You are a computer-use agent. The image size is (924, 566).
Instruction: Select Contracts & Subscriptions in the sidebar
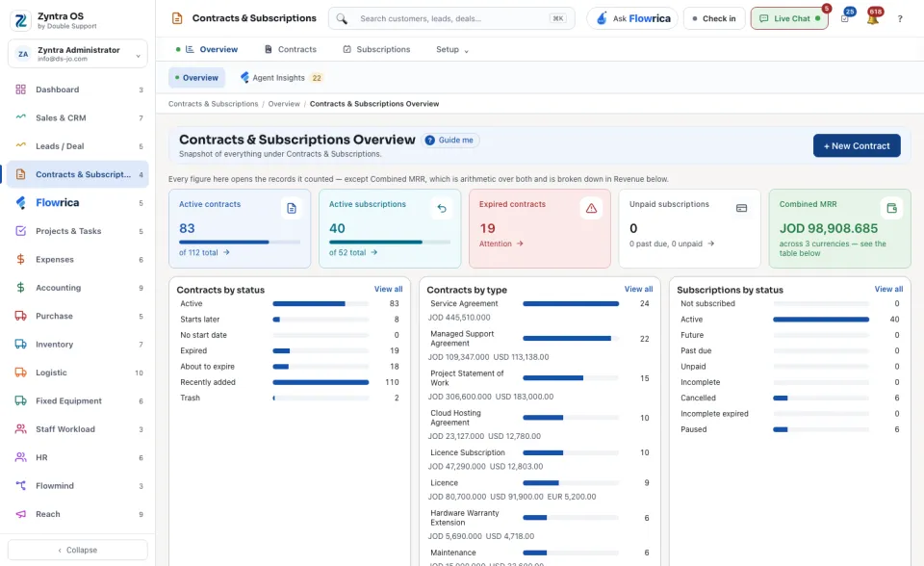(78, 174)
